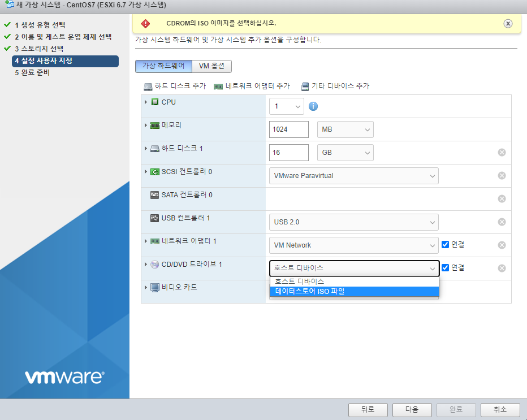Click the memory module icon

point(154,125)
